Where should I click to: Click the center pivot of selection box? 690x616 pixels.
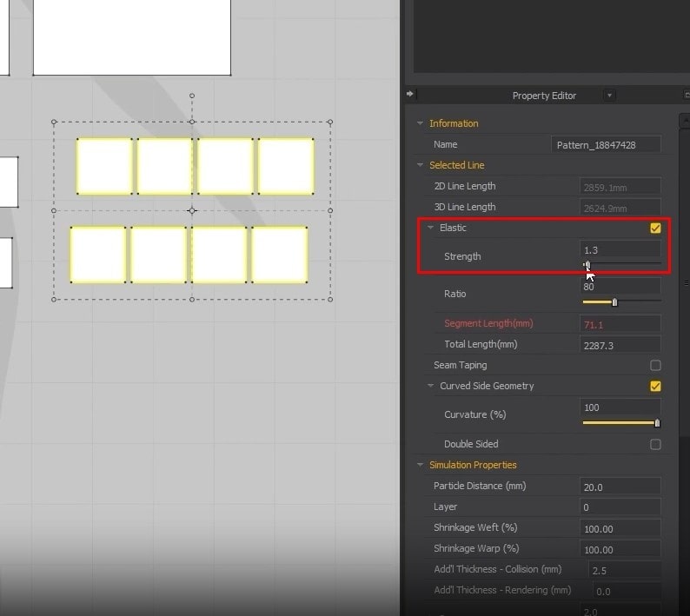(192, 211)
